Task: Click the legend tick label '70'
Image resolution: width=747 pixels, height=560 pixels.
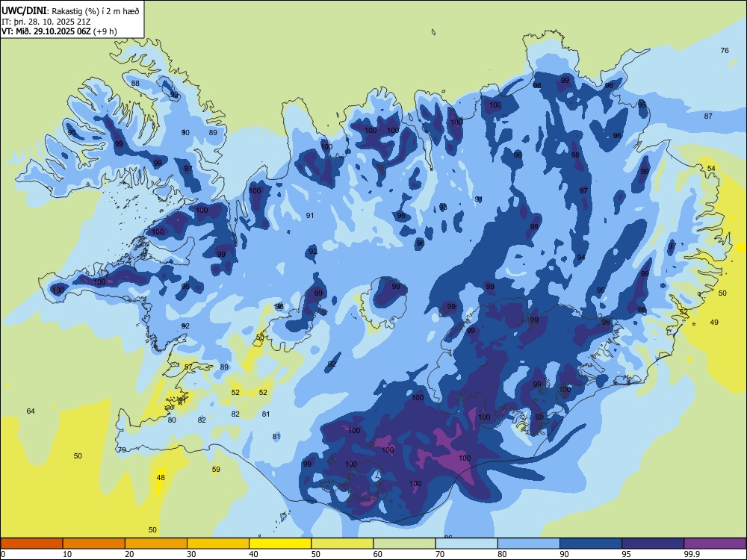Action: [x=440, y=554]
